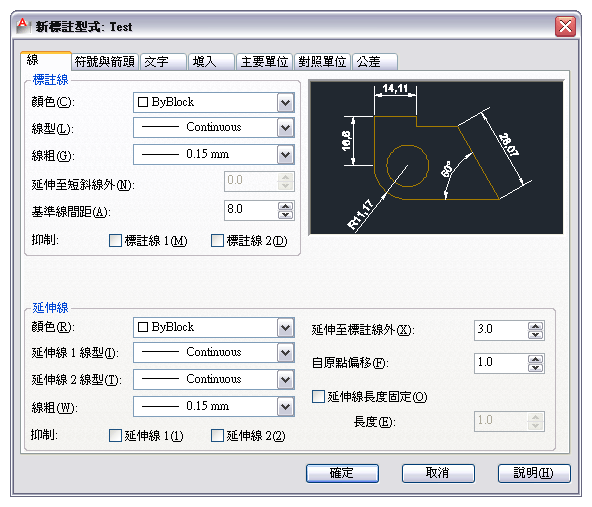Click the 確定 button
592x507 pixels.
pos(342,473)
